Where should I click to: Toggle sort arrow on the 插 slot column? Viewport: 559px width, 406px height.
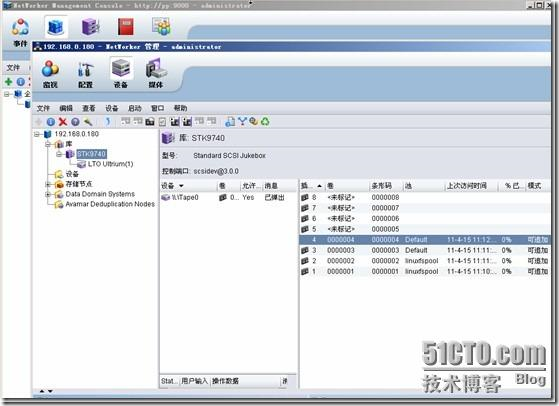[x=319, y=186]
